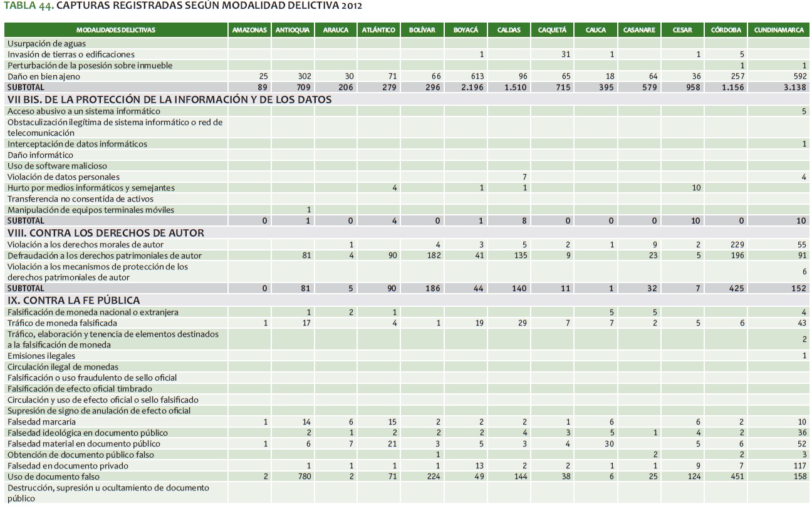This screenshot has height=506, width=812.
Task: Select the section heading VIII. Contra los derechos de autor
Action: click(105, 233)
